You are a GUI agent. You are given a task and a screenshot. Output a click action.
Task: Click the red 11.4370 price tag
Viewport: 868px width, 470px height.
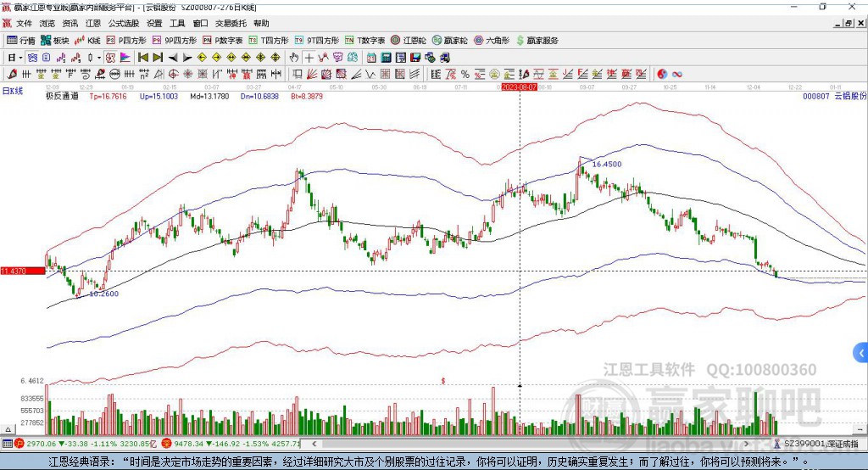click(x=23, y=271)
